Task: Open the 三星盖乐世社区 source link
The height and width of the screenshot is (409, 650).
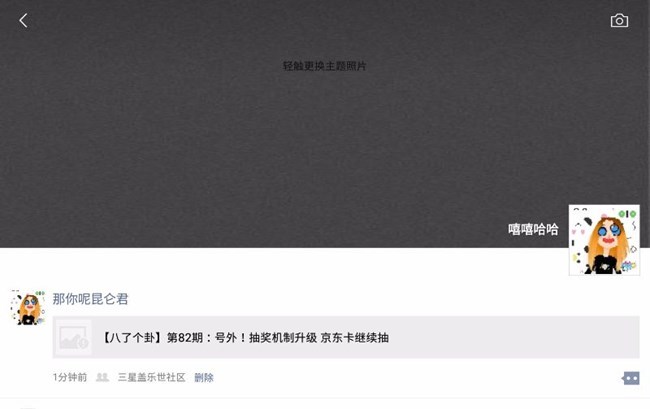Action: click(151, 377)
